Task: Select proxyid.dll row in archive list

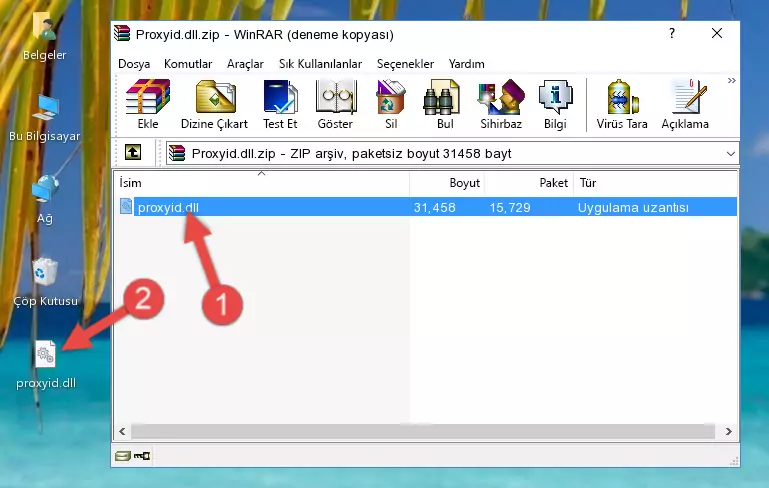Action: coord(426,207)
